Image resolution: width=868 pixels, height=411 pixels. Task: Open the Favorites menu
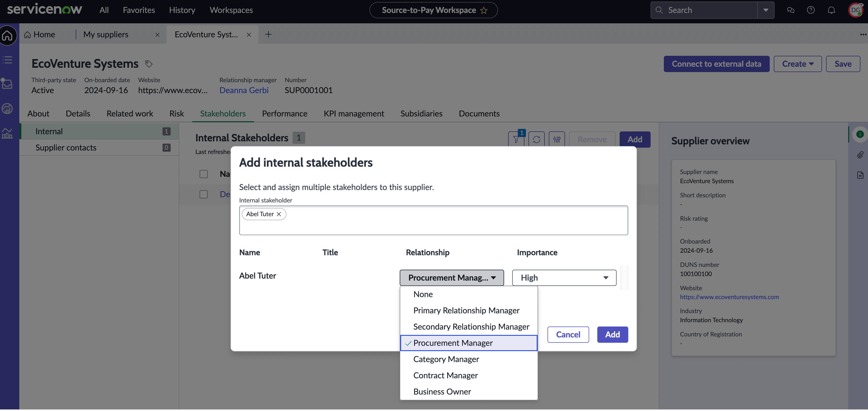pos(139,10)
